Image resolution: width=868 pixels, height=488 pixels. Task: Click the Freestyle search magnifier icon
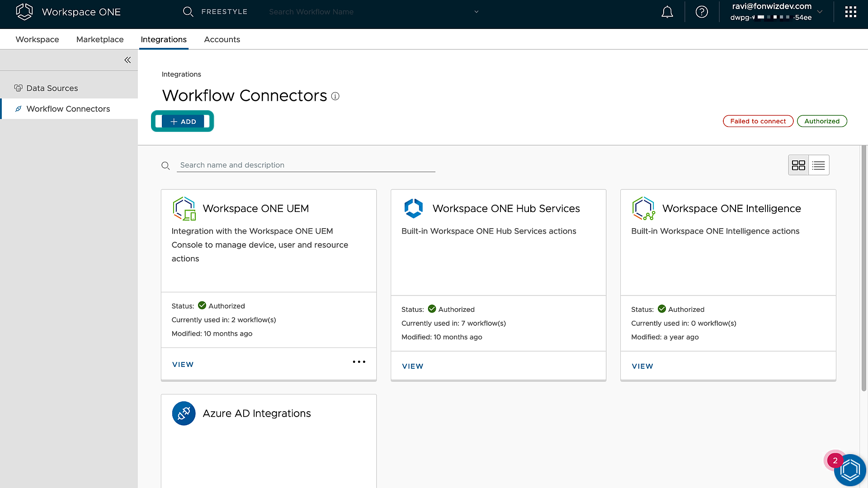tap(188, 12)
